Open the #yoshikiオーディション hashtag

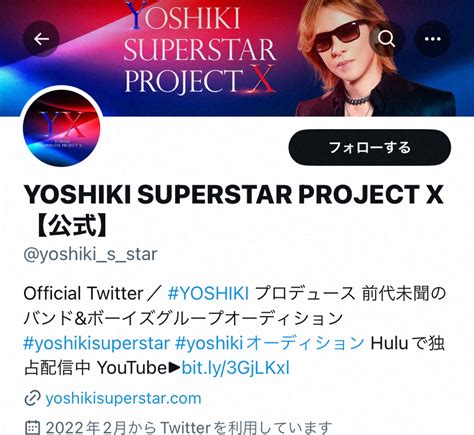pyautogui.click(x=270, y=343)
